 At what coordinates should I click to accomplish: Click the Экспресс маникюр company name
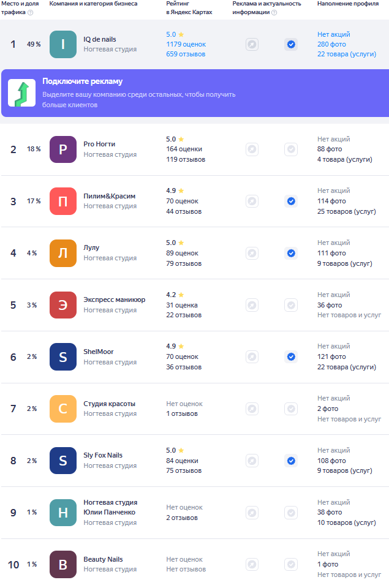click(x=115, y=300)
